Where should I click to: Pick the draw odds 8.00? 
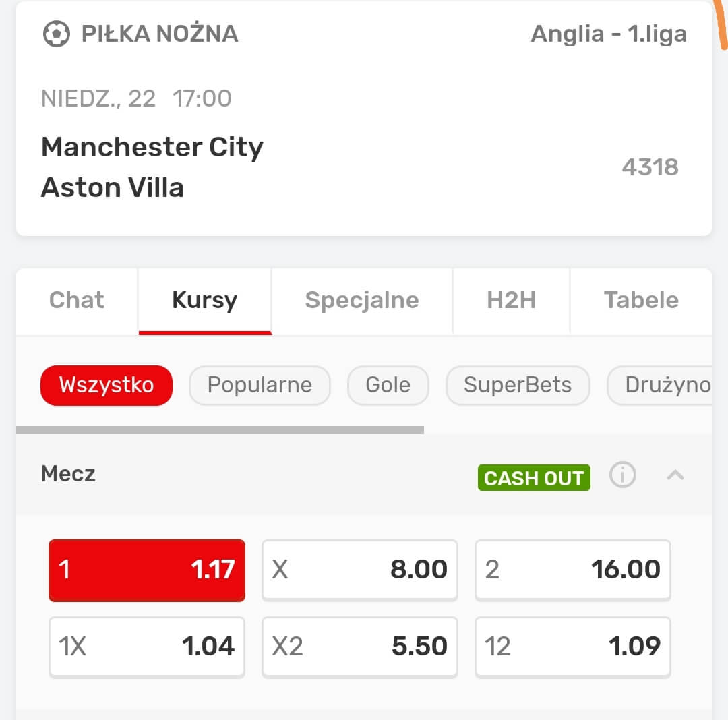coord(360,570)
